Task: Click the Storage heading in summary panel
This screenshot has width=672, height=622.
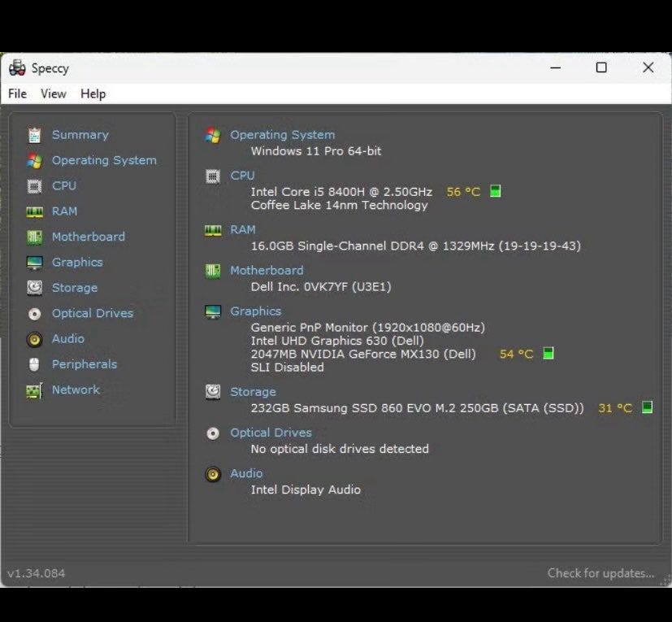Action: point(253,392)
